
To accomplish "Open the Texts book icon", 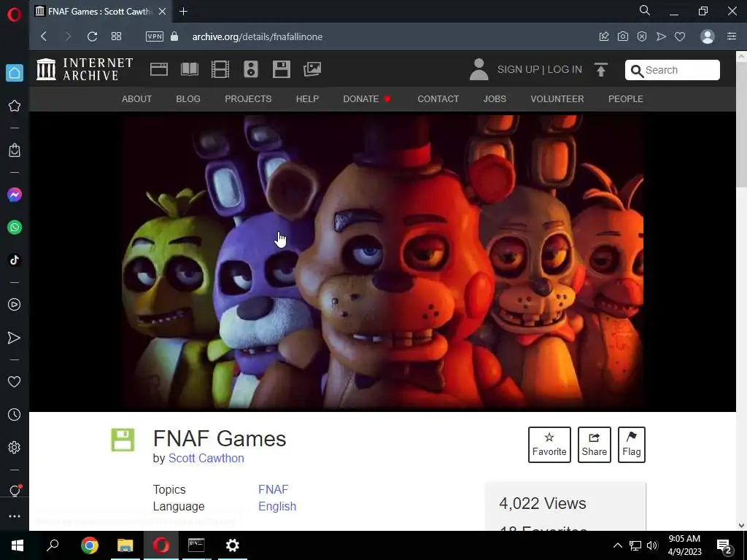I will tap(190, 69).
